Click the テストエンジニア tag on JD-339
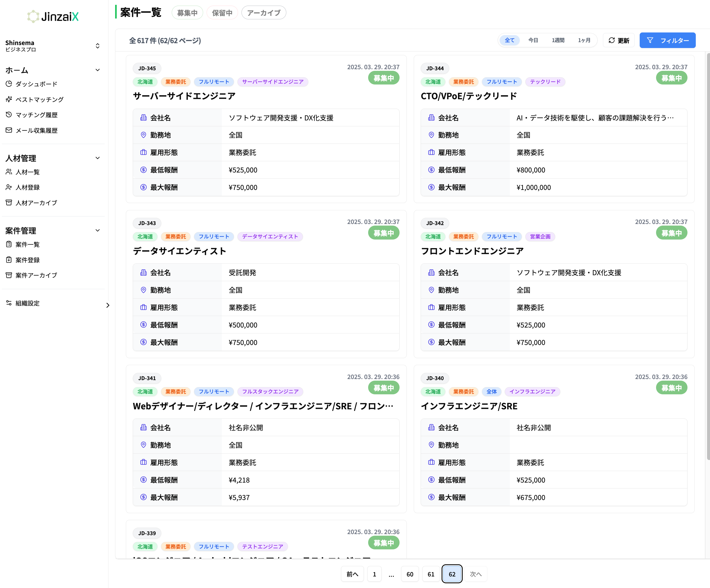Image resolution: width=710 pixels, height=588 pixels. tap(262, 546)
